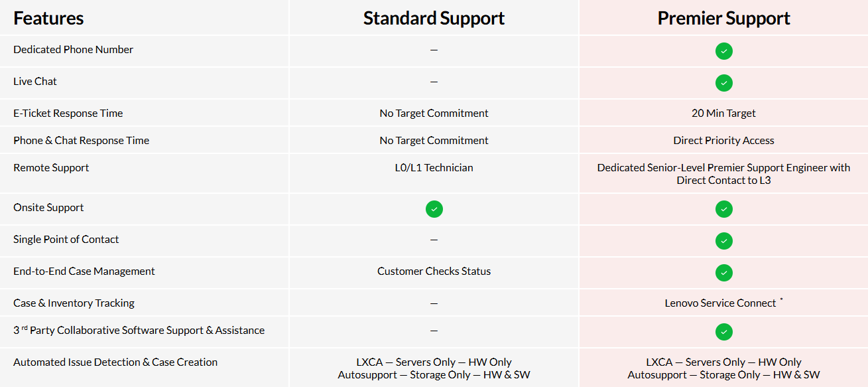
Task: Click Automated Issue Detection & Case Creation label
Action: click(115, 362)
